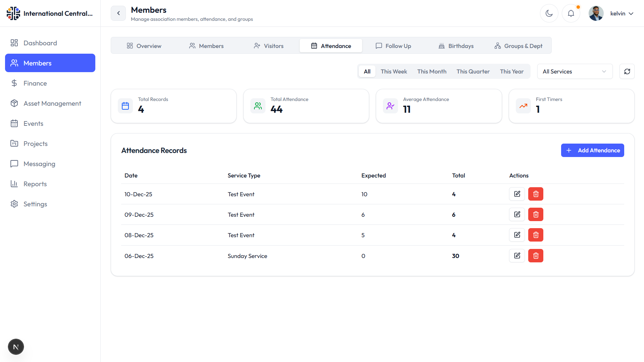Click the Add Attendance button
644x362 pixels.
pos(592,150)
